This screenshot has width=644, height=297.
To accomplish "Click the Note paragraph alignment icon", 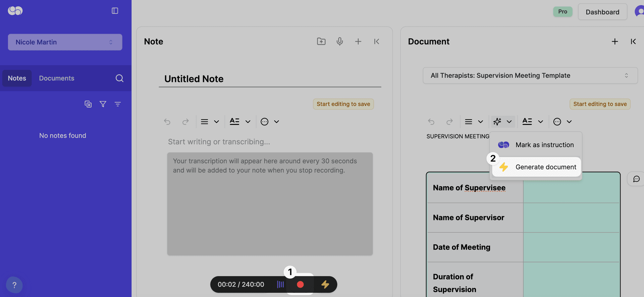I will click(205, 122).
